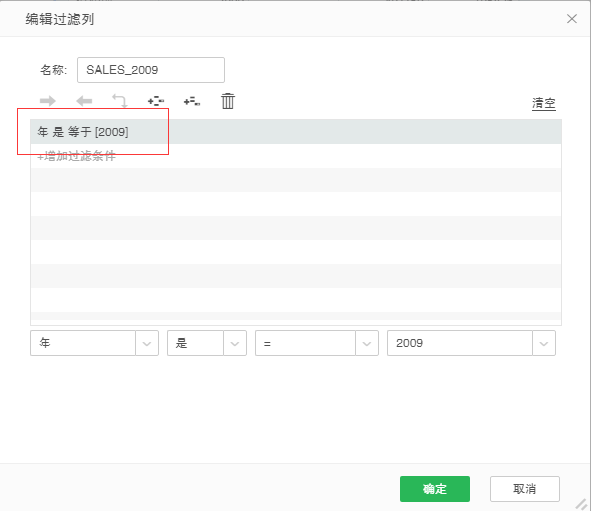Viewport: 591px width, 511px height.
Task: Select the 年 是 等于 [2009] condition row
Action: point(296,132)
